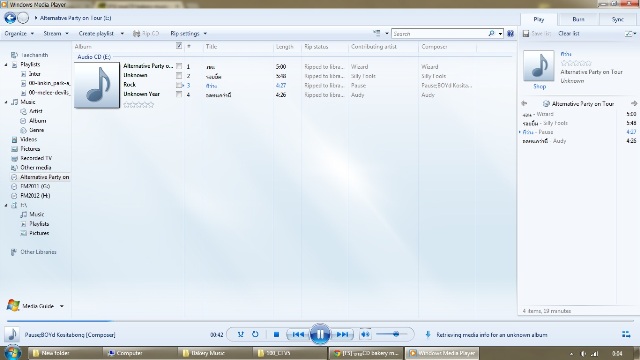Open the Stream menu
This screenshot has width=640, height=360.
(x=56, y=33)
